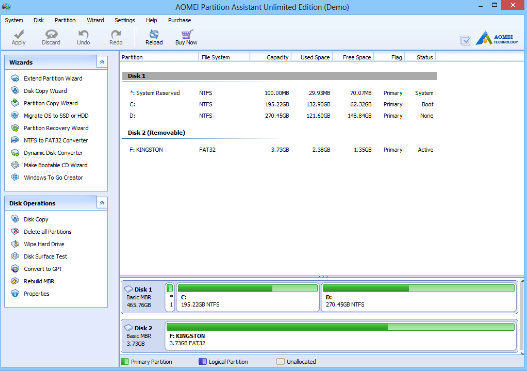
Task: Open the Purchase menu
Action: point(179,20)
